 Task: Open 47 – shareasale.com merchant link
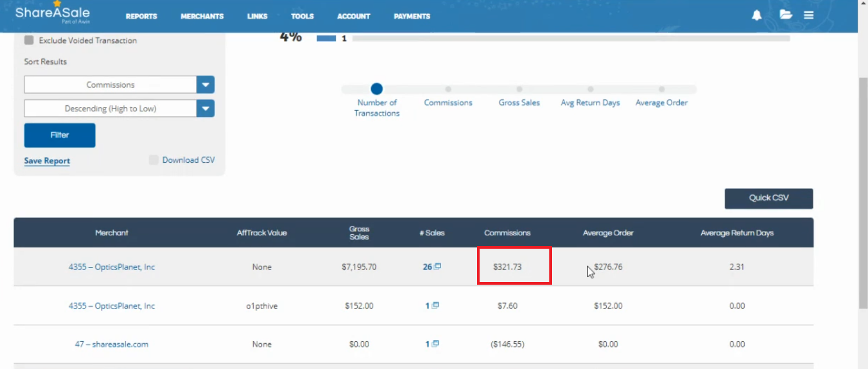tap(112, 344)
